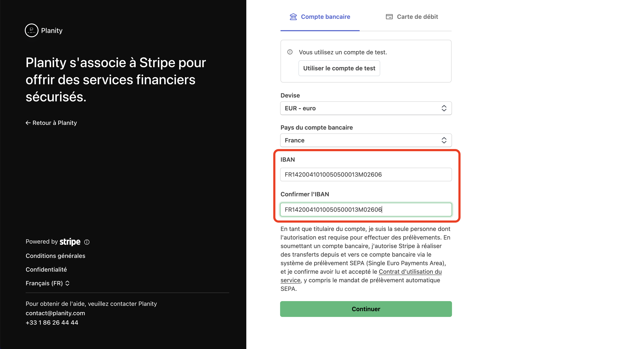Click the info icon beside test account notice
The height and width of the screenshot is (349, 644).
[x=290, y=52]
